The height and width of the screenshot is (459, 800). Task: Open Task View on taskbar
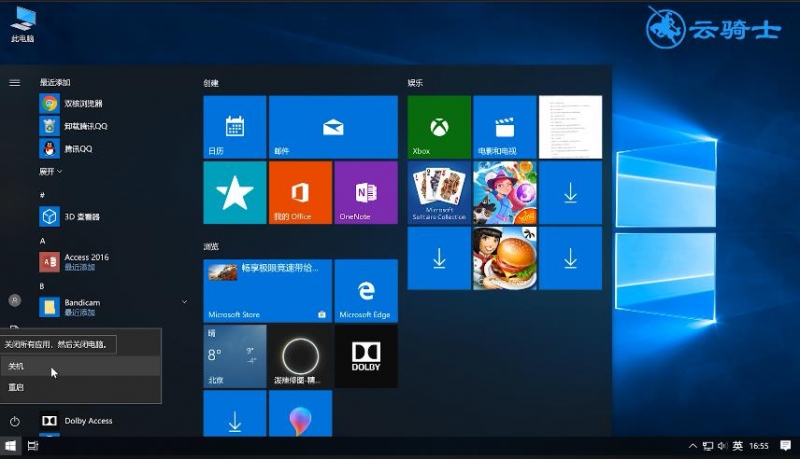[33, 446]
